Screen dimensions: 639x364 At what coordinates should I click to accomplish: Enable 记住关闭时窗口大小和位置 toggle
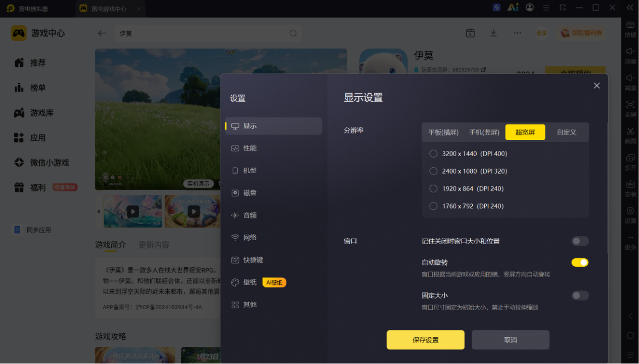tap(580, 241)
